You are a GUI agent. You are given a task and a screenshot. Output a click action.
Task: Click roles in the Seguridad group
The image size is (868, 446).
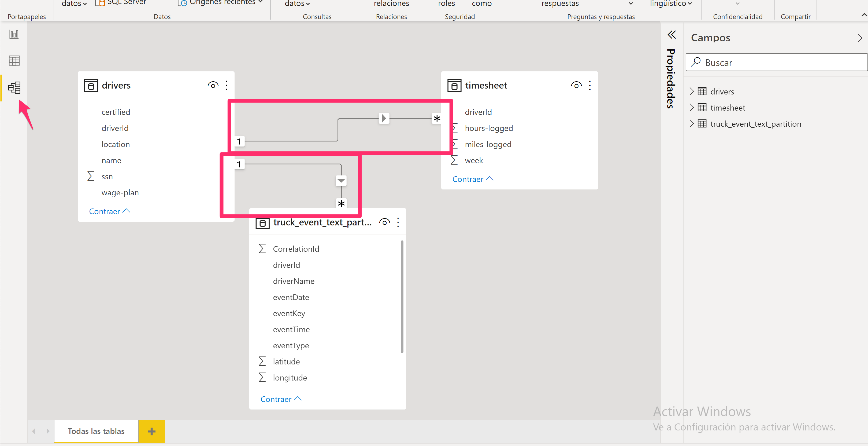click(447, 3)
